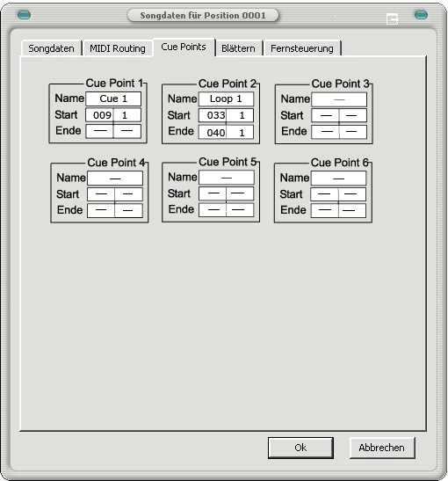The height and width of the screenshot is (481, 448).
Task: Switch to the Songdaten tab
Action: tap(51, 48)
